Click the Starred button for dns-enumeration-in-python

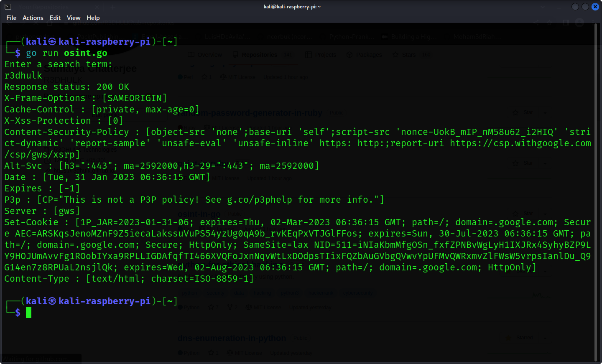(520, 338)
